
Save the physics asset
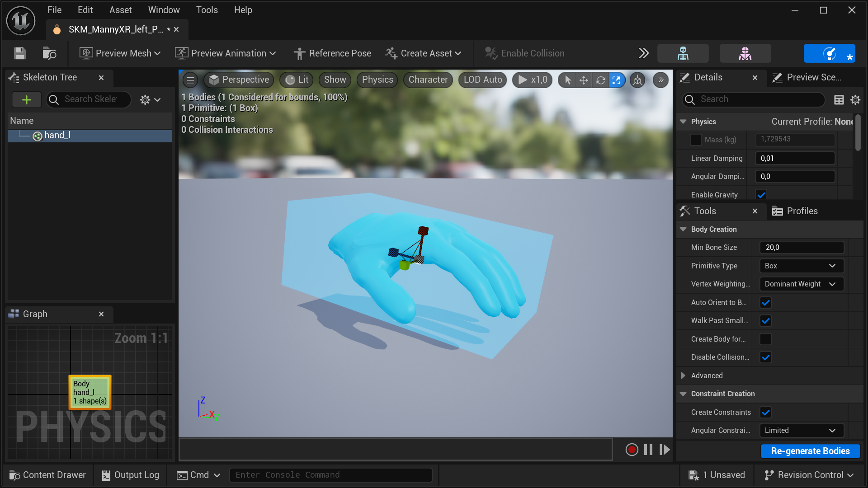tap(19, 53)
